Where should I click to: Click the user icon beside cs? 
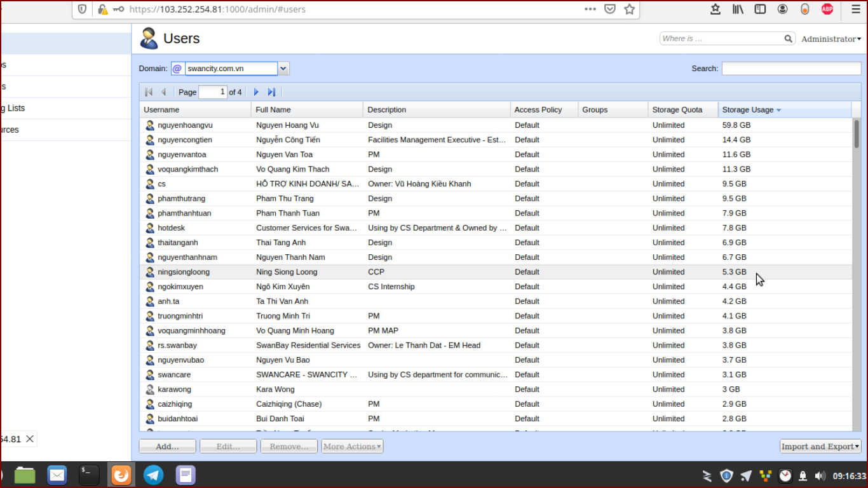tap(150, 184)
